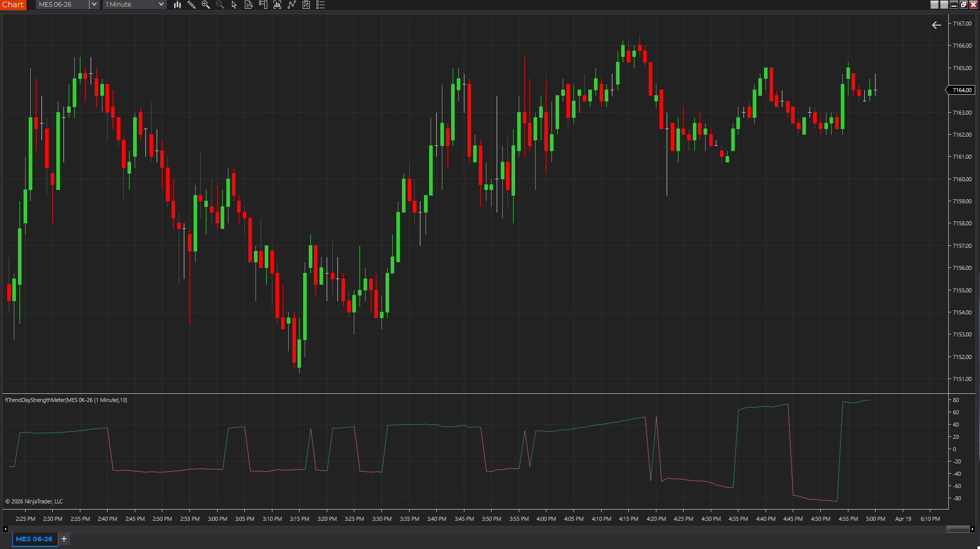980x549 pixels.
Task: Select the candlestick chart style icon
Action: coord(177,5)
